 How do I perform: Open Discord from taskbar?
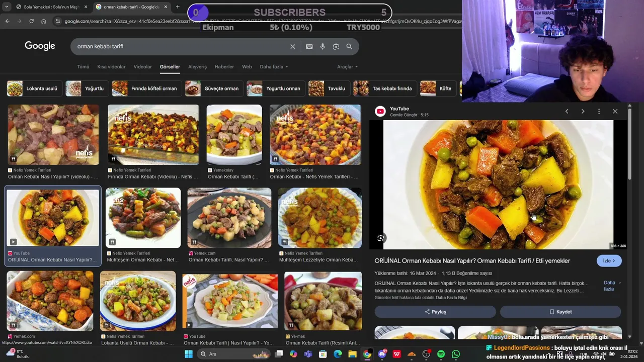tap(382, 354)
